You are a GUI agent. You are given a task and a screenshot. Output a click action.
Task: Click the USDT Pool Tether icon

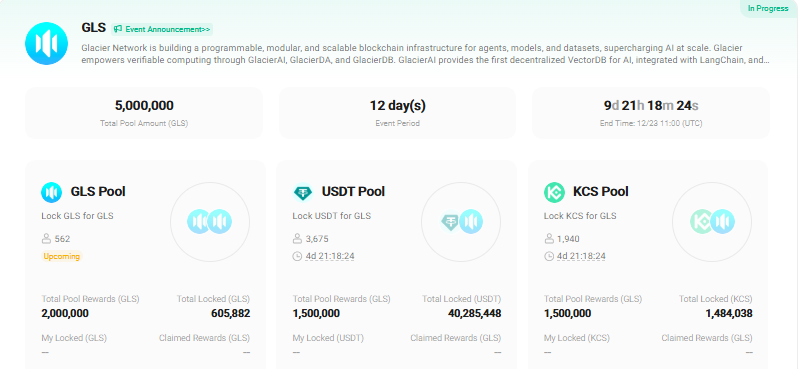pyautogui.click(x=303, y=192)
